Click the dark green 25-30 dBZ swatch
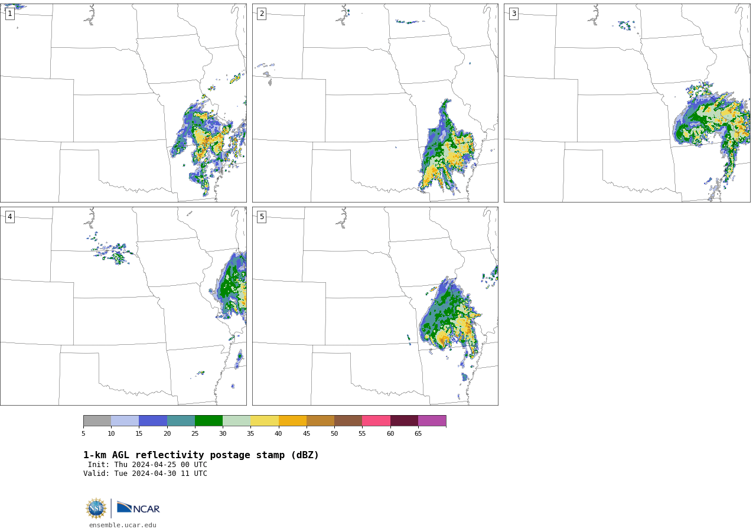The height and width of the screenshot is (532, 756). click(208, 421)
